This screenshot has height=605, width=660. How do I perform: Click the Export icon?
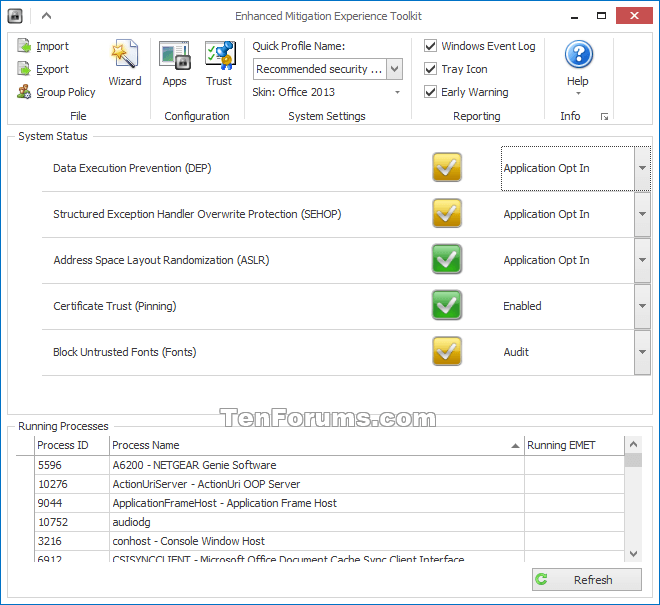click(x=24, y=69)
